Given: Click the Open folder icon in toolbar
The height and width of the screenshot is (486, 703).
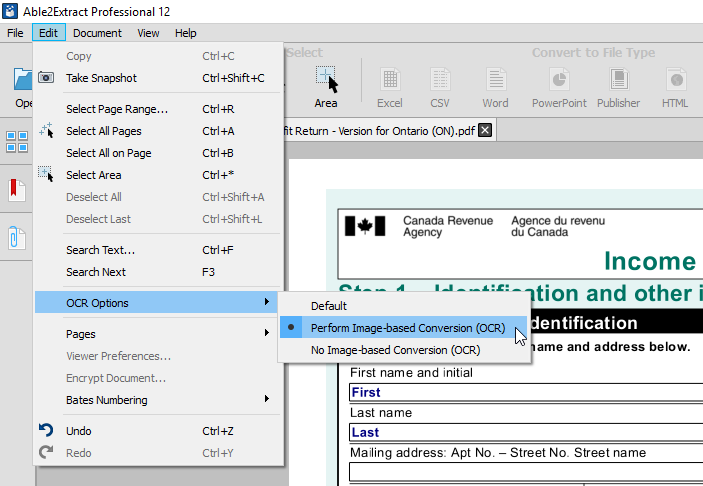Looking at the screenshot, I should click(22, 87).
